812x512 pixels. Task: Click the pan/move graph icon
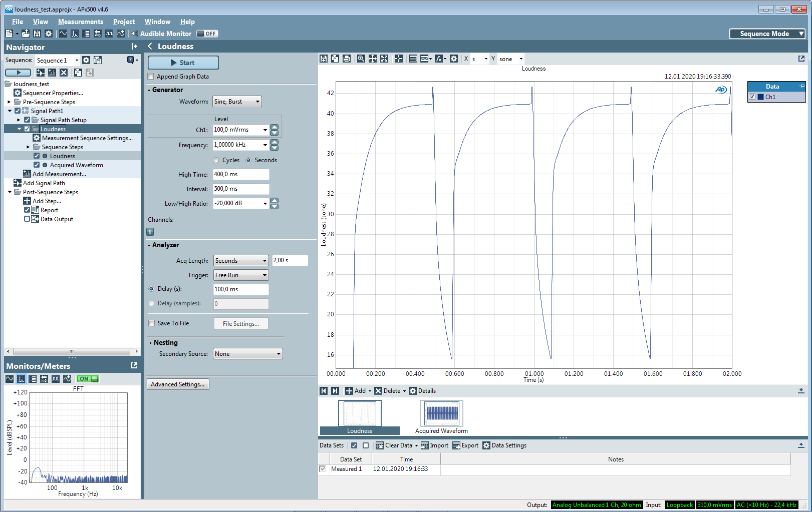372,59
